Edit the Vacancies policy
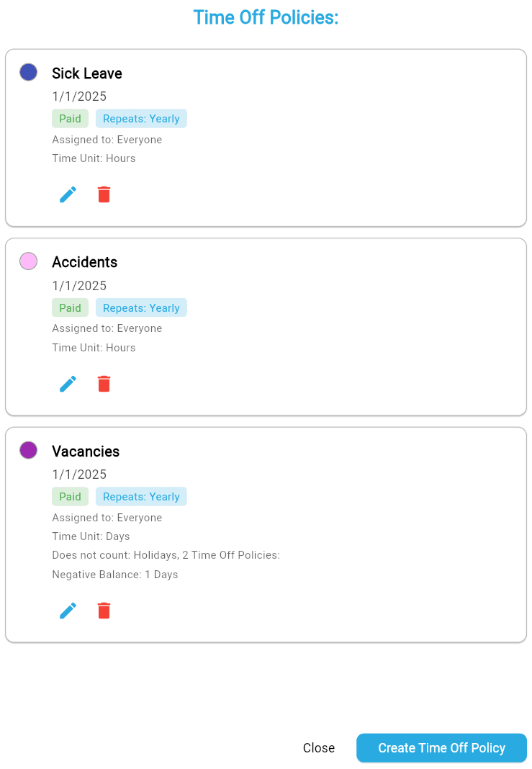Viewport: 532px width, 769px height. [x=68, y=611]
